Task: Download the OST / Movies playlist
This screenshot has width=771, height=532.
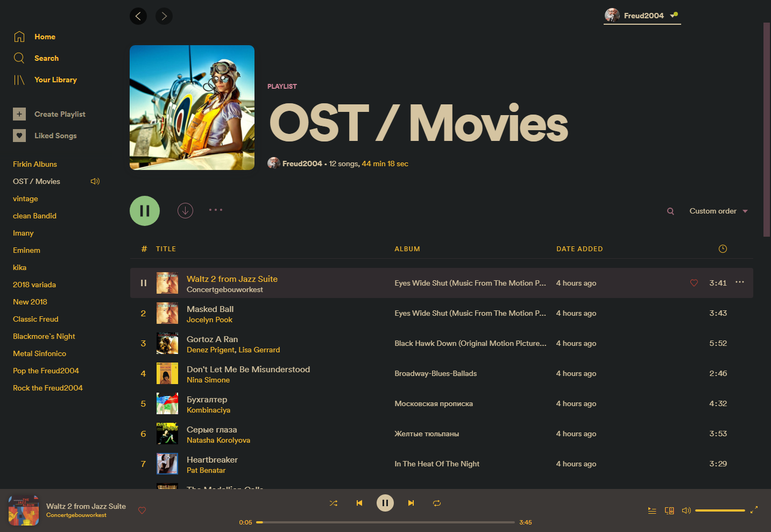Action: 185,210
